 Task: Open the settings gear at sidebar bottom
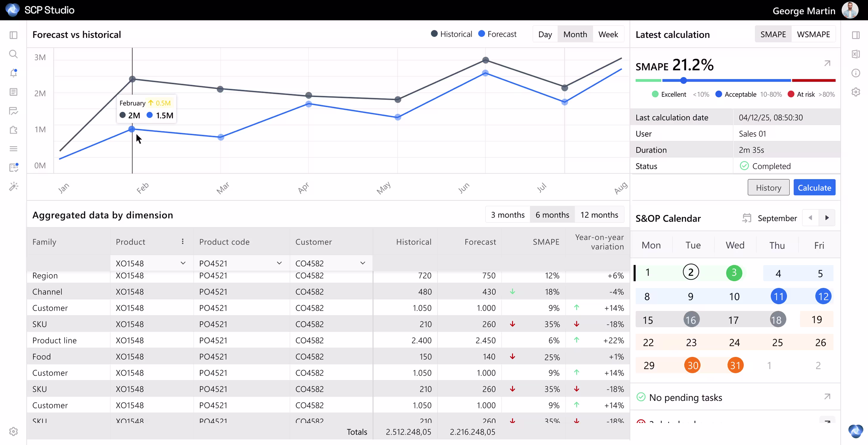click(x=13, y=431)
